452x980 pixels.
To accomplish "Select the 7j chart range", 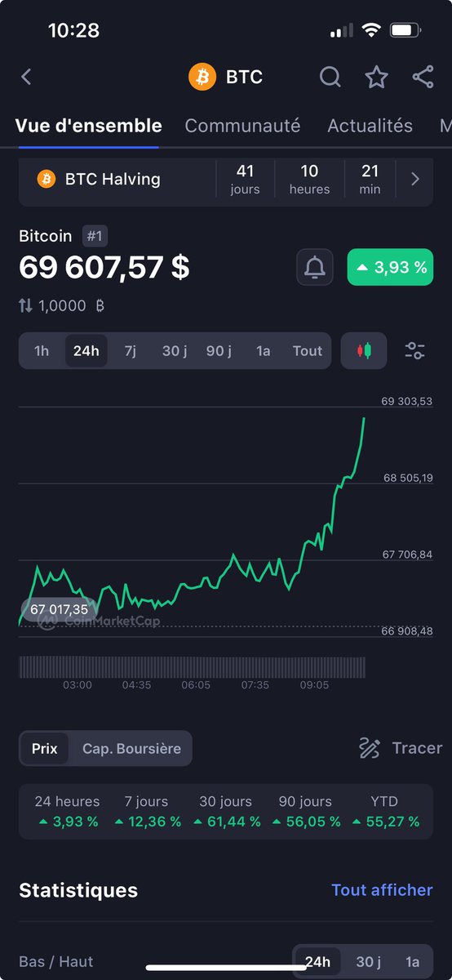I will (130, 351).
